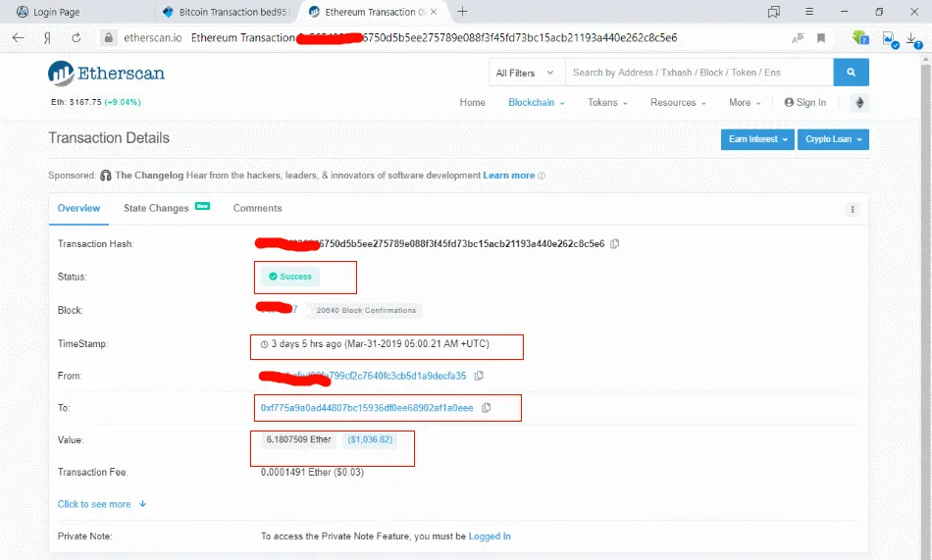
Task: Click the padlock site security icon
Action: [x=108, y=37]
